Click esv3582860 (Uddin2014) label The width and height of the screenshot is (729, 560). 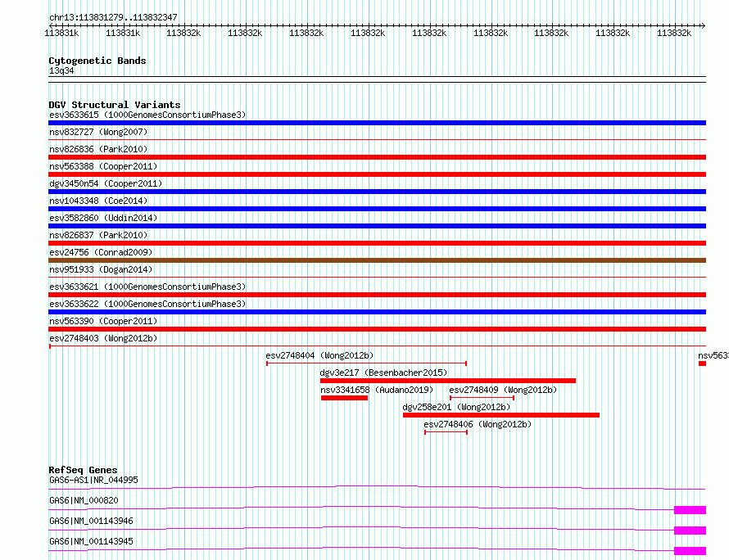click(103, 218)
